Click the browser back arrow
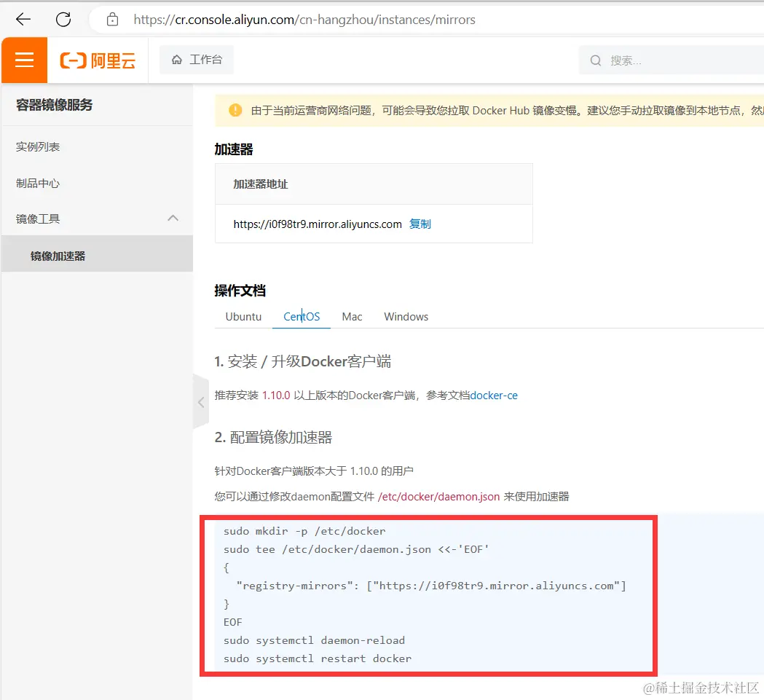764x700 pixels. [x=23, y=20]
